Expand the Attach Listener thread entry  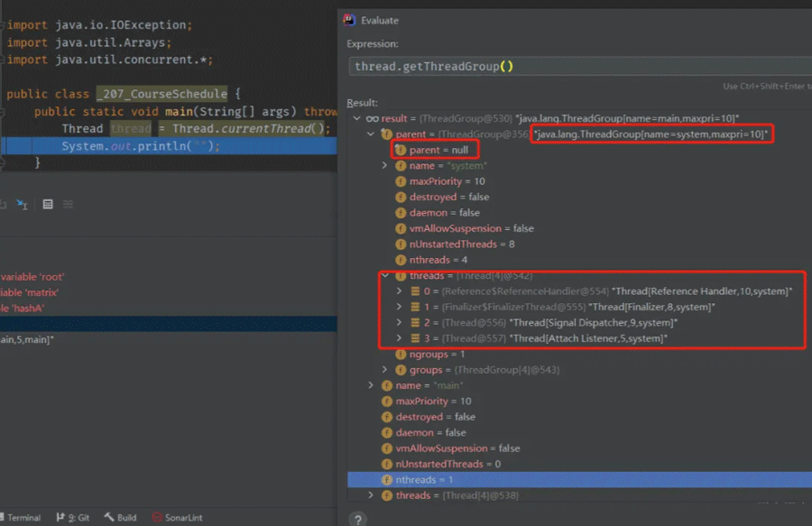point(400,338)
